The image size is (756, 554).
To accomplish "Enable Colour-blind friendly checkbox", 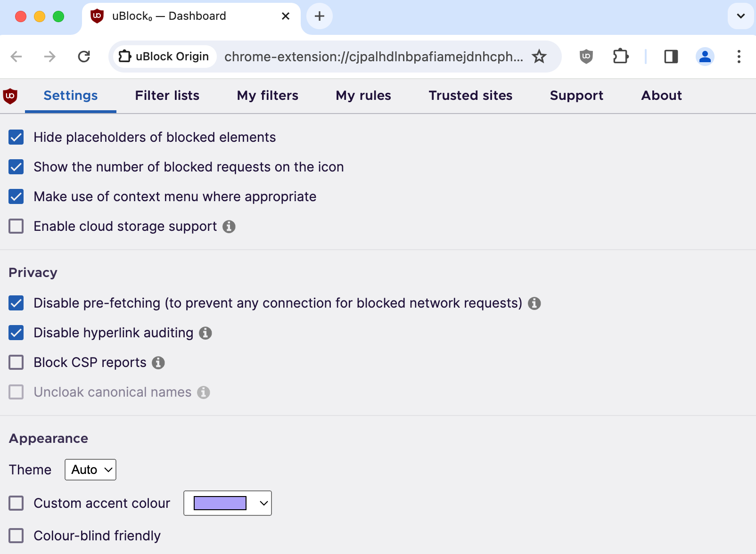I will (x=16, y=536).
